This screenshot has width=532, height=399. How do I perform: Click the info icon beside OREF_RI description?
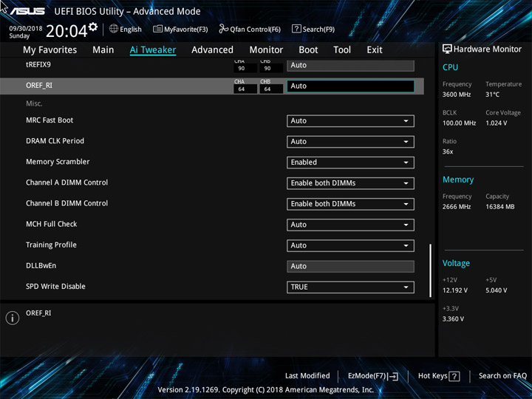click(13, 318)
